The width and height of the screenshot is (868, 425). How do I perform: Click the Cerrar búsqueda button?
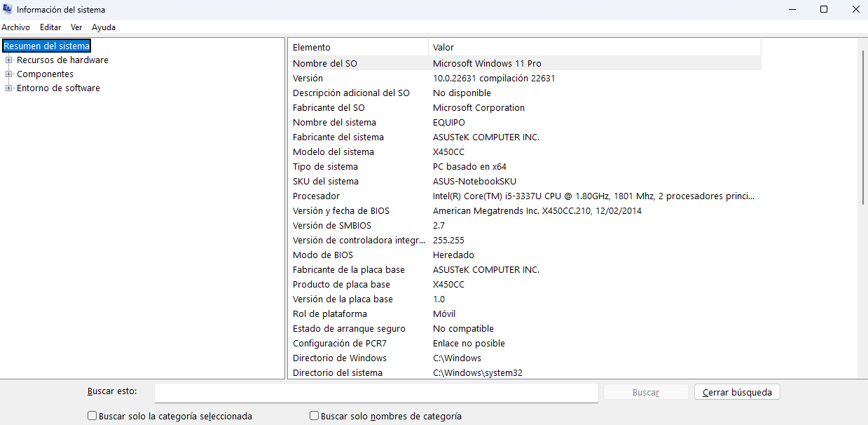(x=737, y=392)
